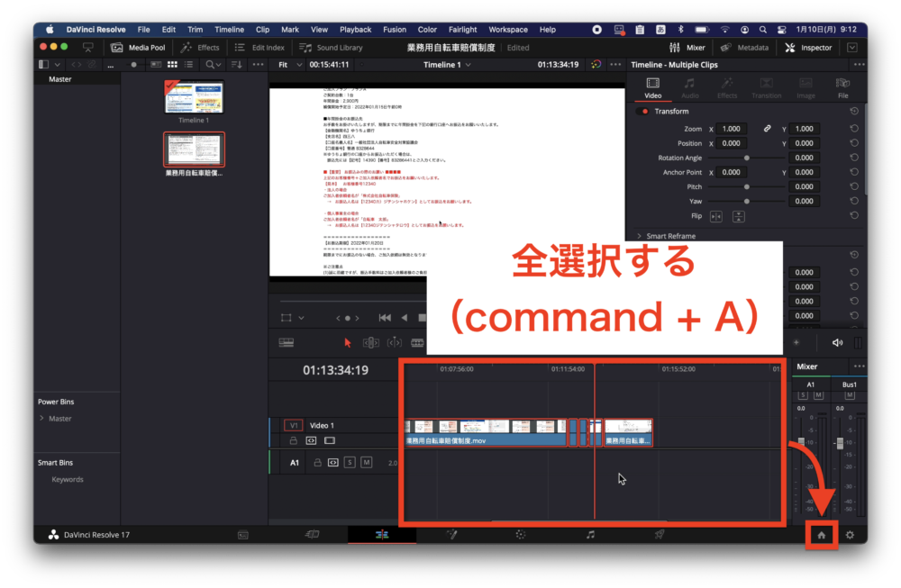
Task: Open Project Settings gear icon
Action: (x=850, y=535)
